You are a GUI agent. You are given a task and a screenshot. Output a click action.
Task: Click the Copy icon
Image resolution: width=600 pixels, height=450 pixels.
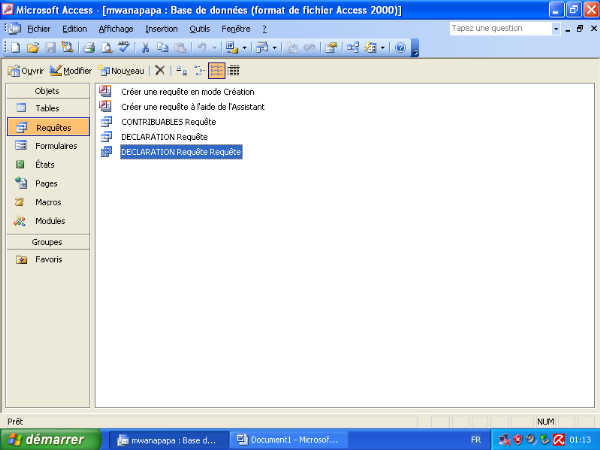163,48
